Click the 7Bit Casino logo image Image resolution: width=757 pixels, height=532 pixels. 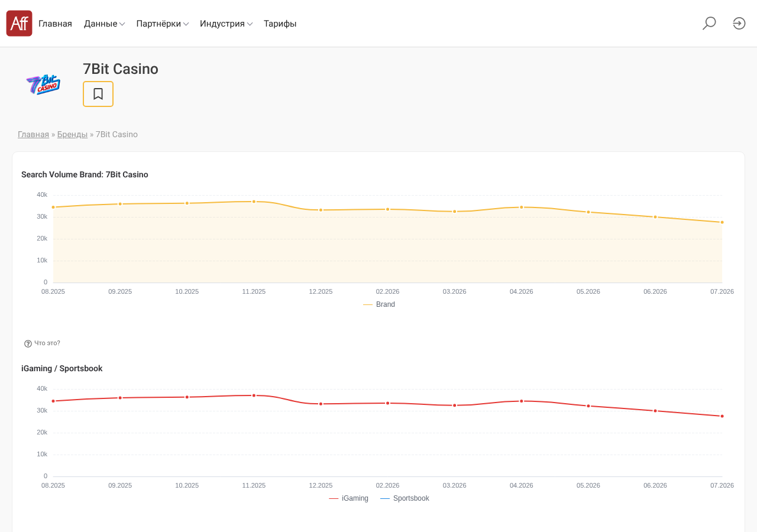point(43,85)
